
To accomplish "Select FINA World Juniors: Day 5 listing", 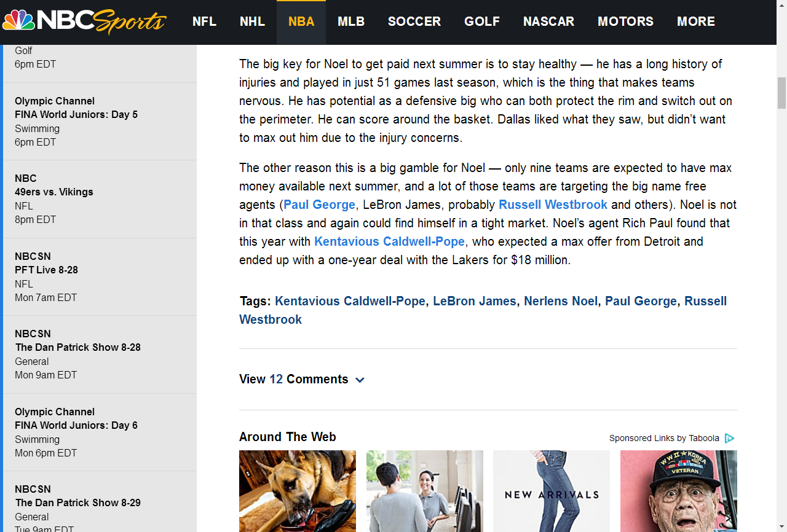I will click(x=100, y=122).
